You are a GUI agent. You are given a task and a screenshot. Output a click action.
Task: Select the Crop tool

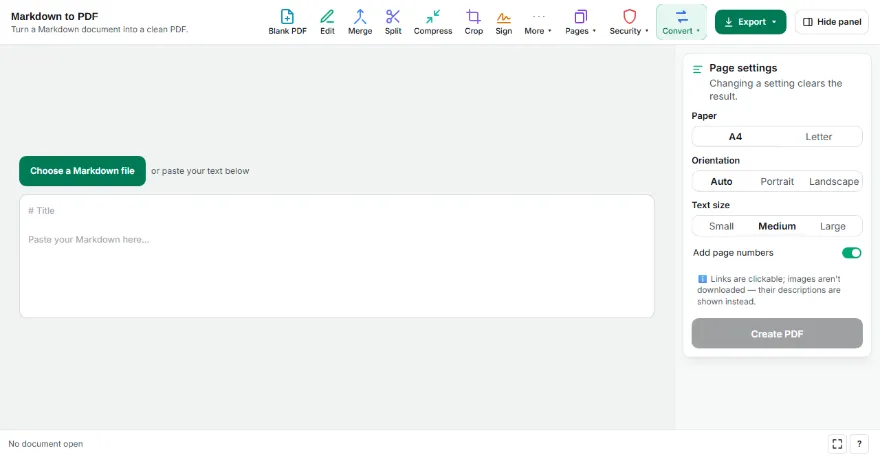tap(474, 22)
